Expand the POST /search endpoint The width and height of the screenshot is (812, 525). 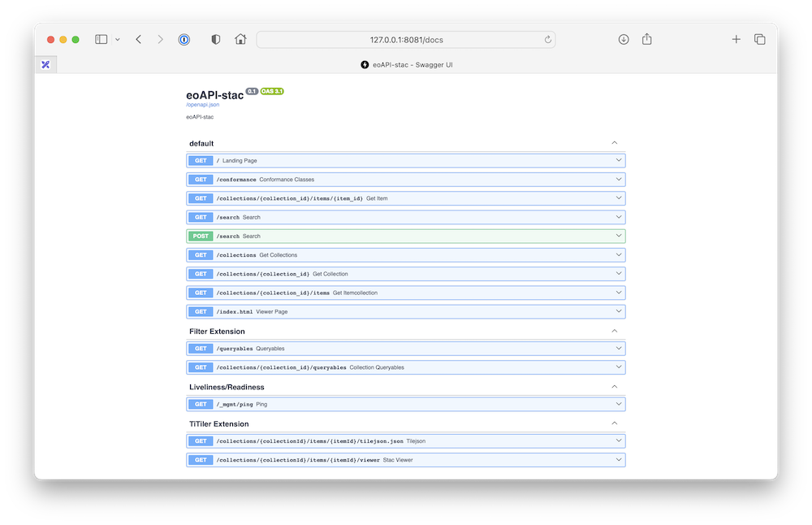406,236
